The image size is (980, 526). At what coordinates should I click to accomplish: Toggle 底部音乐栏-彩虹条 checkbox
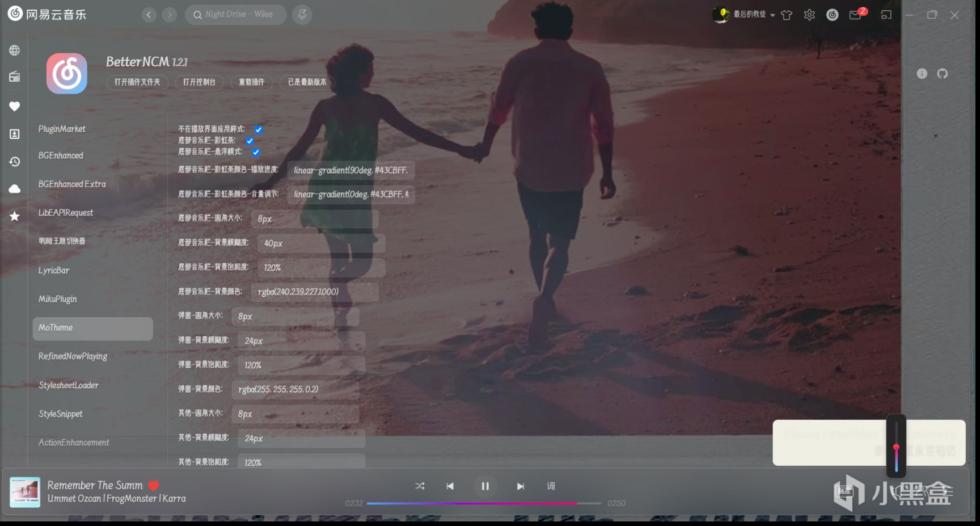pos(250,141)
